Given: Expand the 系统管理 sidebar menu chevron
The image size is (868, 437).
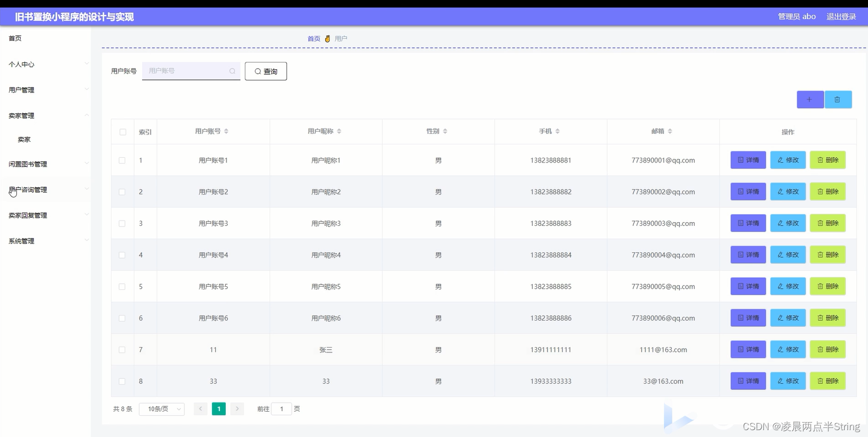Looking at the screenshot, I should coord(87,240).
